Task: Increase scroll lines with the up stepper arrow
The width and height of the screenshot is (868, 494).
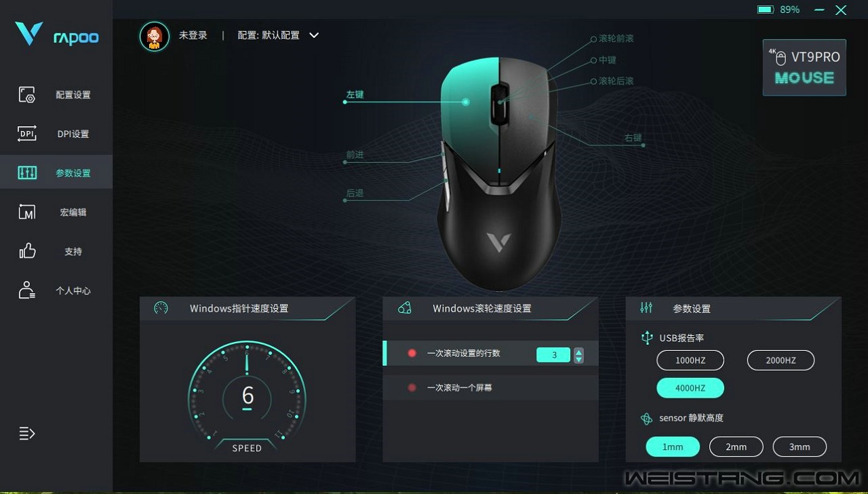Action: tap(578, 351)
